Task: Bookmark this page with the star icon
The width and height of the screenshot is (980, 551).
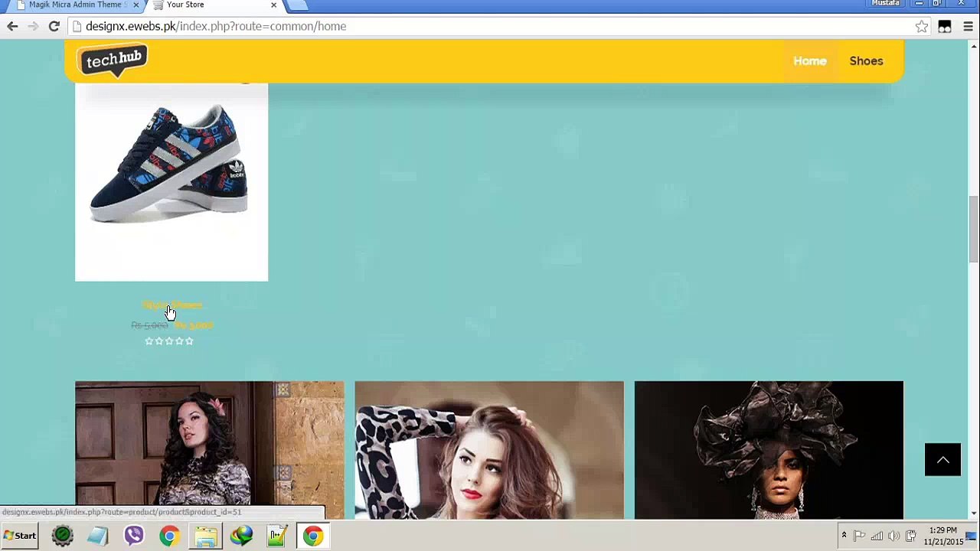Action: tap(922, 26)
